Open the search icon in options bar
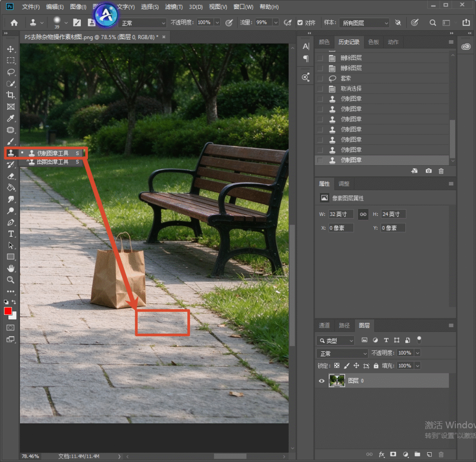The image size is (476, 462). point(433,23)
